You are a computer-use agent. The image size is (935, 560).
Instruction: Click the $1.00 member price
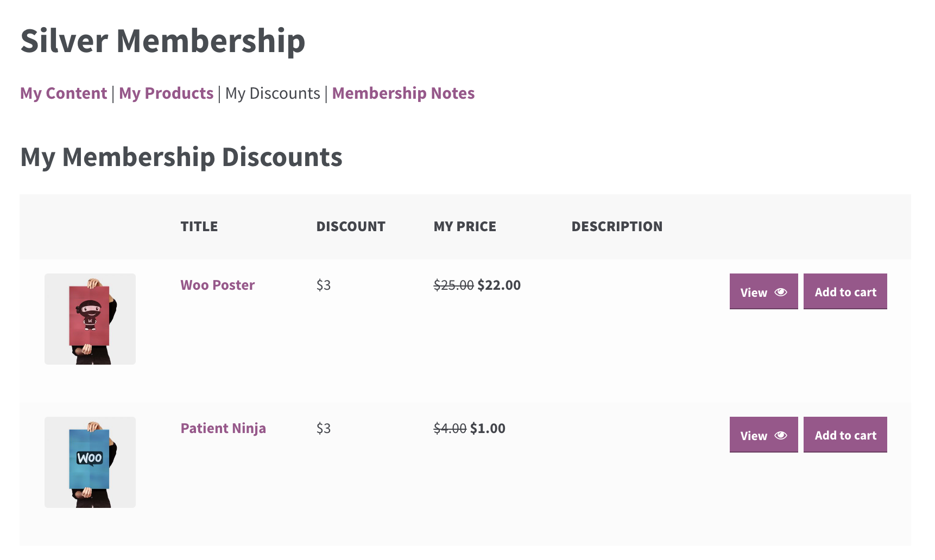488,428
